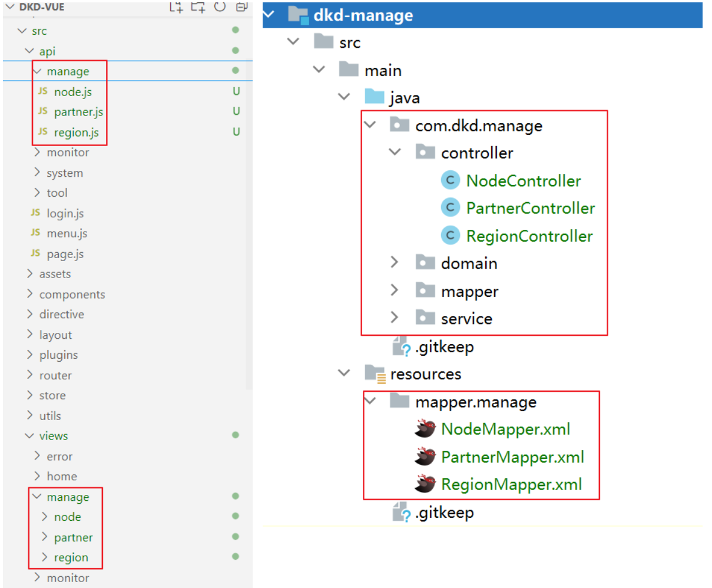Click the class icon of PartnerController
712x588 pixels.
pos(450,207)
